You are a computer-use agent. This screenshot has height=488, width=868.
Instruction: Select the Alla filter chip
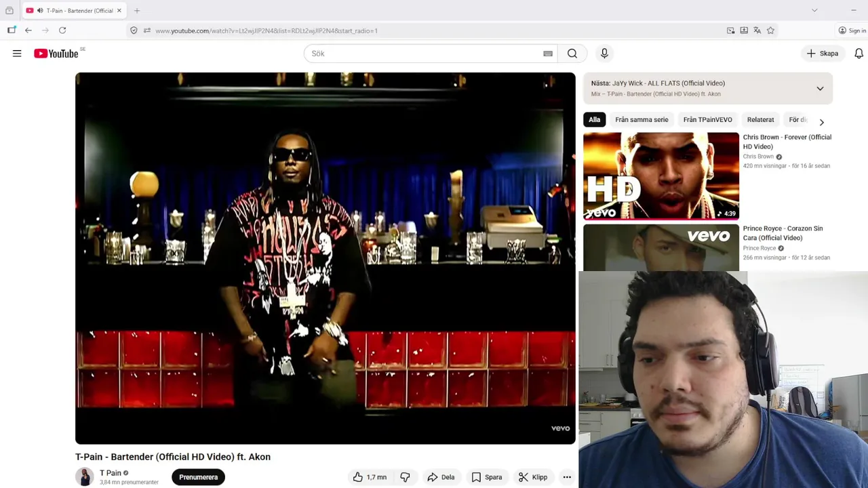(x=594, y=120)
